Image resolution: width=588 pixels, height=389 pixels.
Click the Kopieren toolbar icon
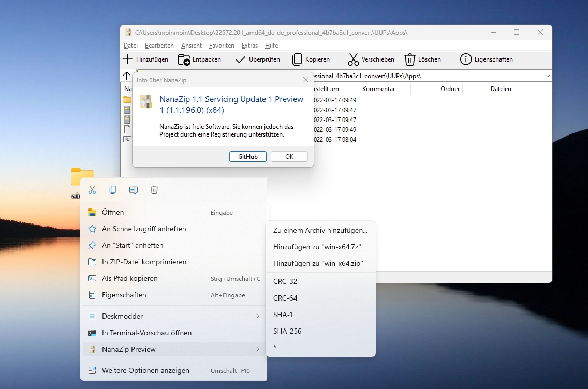pos(297,59)
